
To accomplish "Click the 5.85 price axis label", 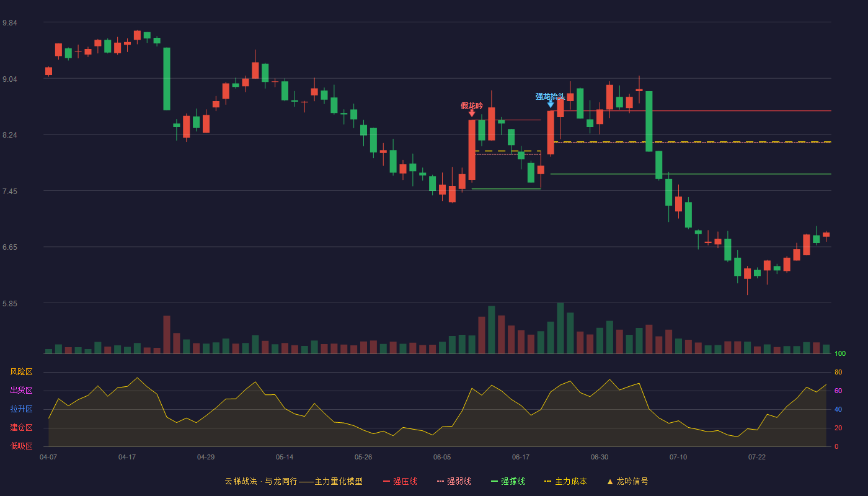I will click(x=10, y=304).
